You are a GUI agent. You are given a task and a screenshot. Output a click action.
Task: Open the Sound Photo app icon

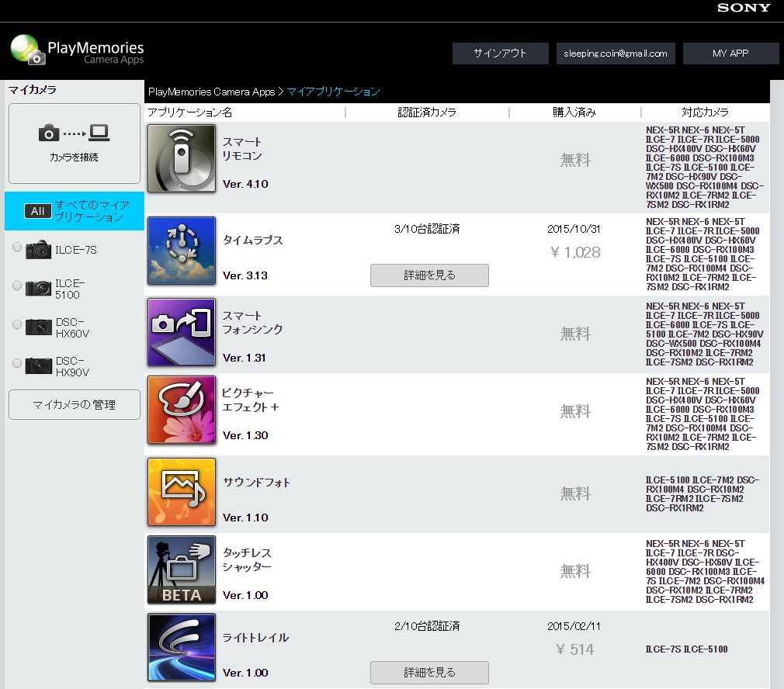182,492
